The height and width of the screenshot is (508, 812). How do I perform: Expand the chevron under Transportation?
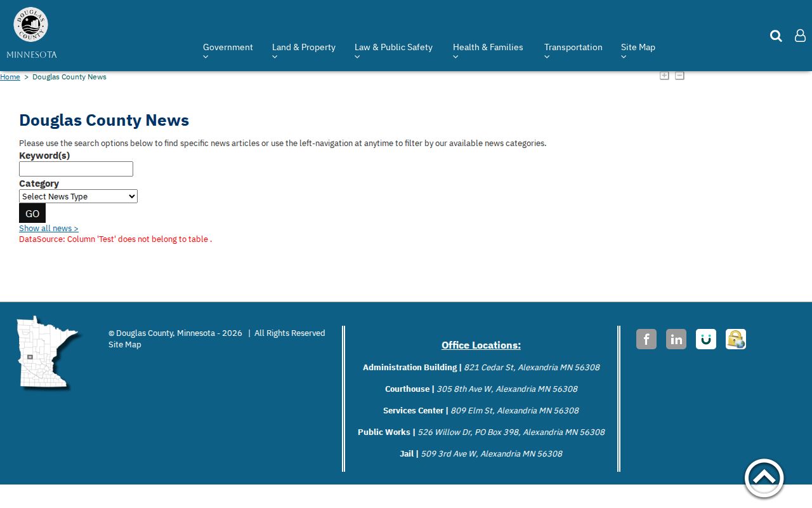click(547, 57)
